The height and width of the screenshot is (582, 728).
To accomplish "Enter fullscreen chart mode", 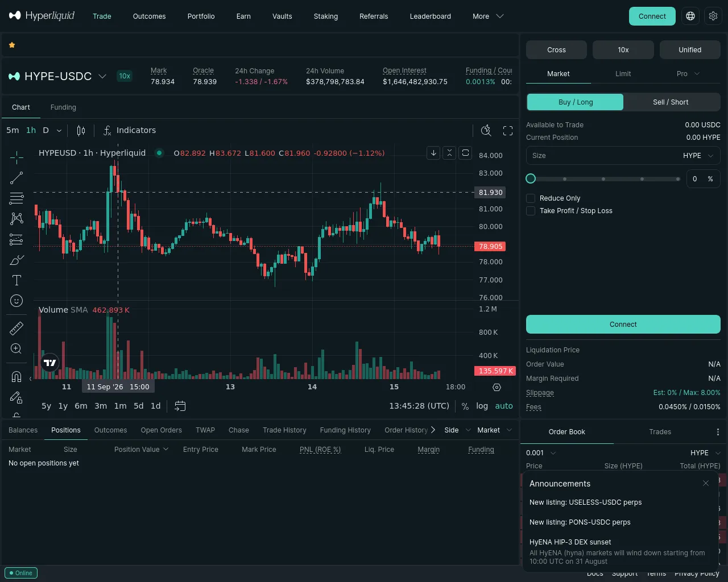I will coord(508,130).
